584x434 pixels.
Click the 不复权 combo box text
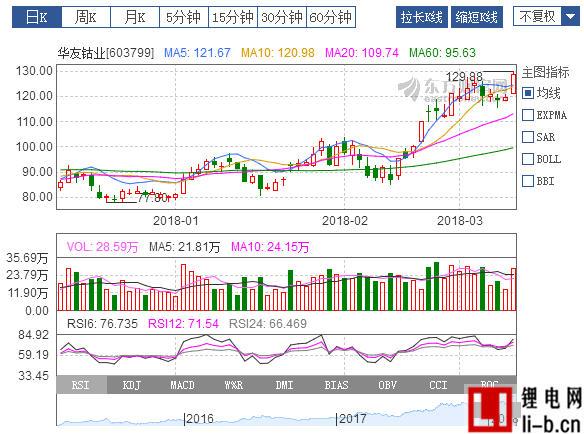(x=537, y=16)
